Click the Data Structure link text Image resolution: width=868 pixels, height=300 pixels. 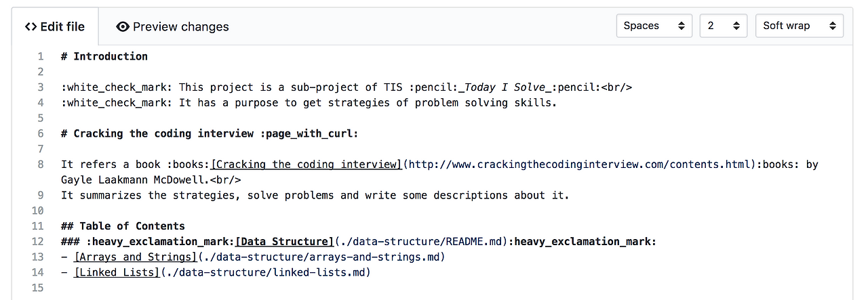[285, 242]
